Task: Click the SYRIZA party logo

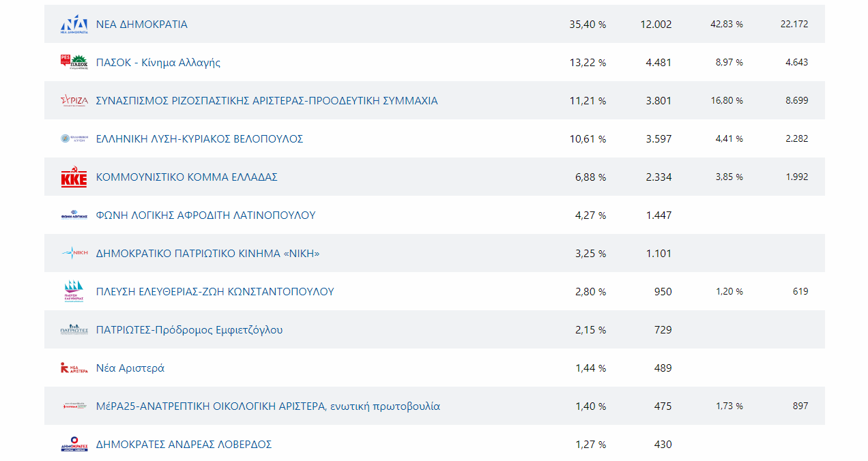Action: 74,100
